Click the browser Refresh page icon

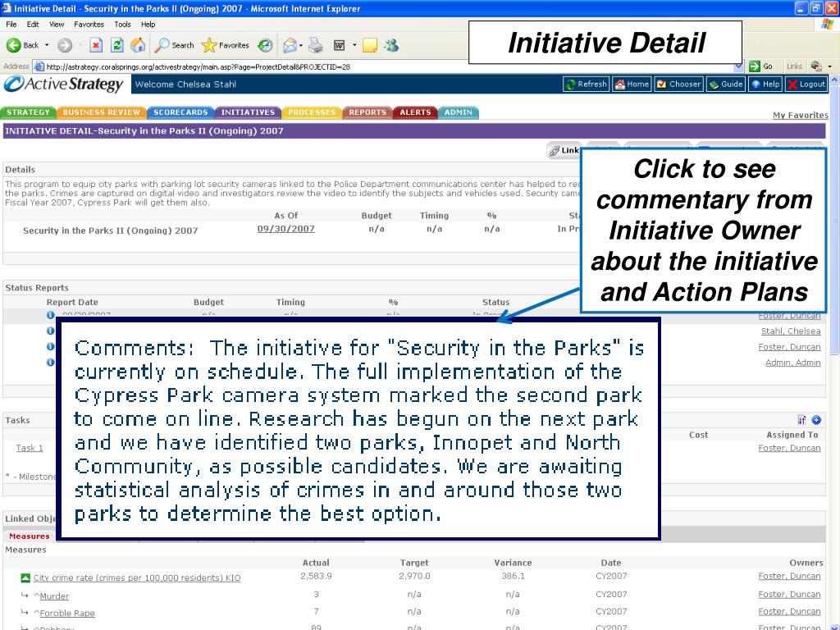point(116,46)
